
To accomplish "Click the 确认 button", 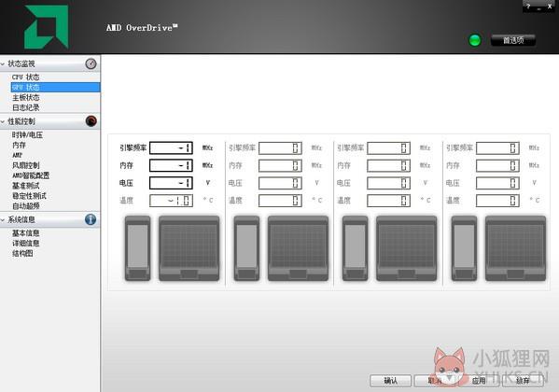I will [x=390, y=381].
